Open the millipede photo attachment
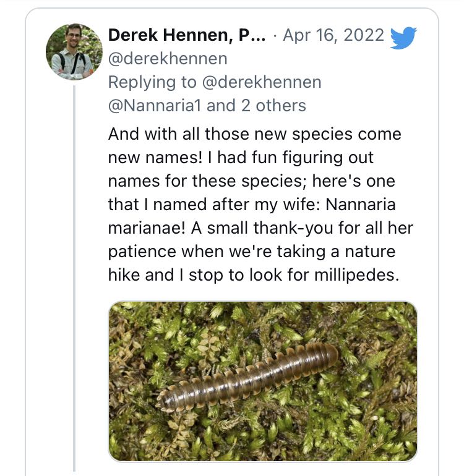This screenshot has width=464, height=476. pos(263,381)
